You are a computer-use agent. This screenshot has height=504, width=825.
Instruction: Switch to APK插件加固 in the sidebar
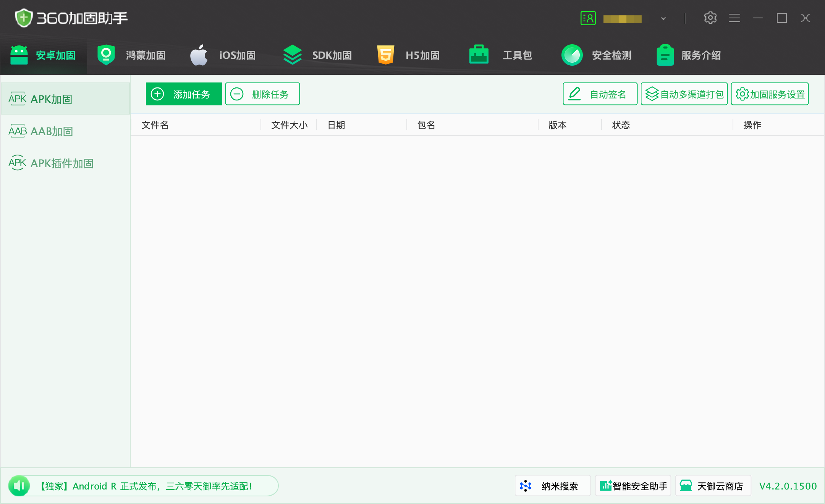52,163
